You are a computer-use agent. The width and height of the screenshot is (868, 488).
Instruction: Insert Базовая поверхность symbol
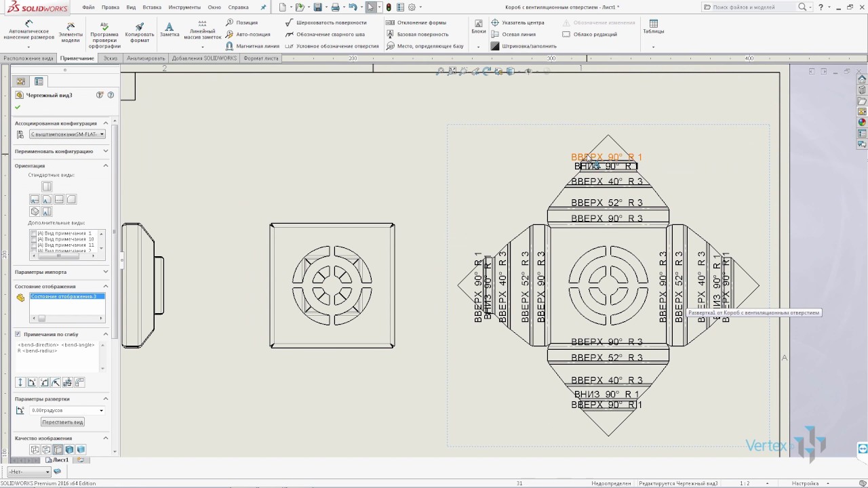coord(418,34)
